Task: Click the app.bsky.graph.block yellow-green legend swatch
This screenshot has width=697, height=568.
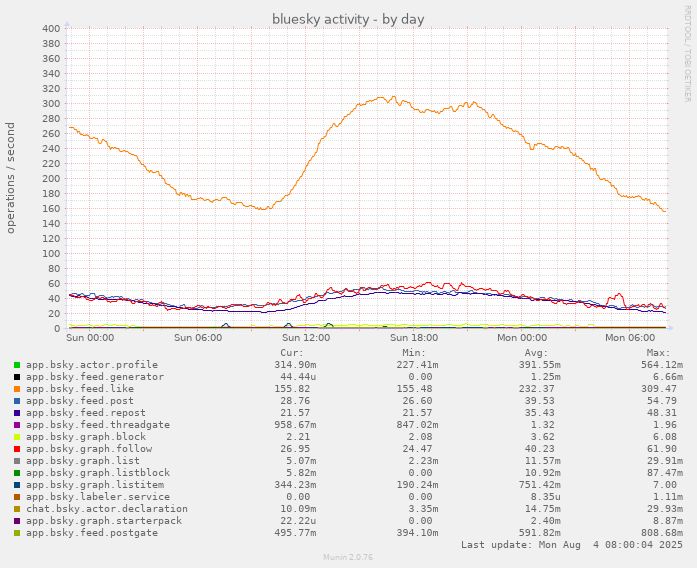Action: click(17, 437)
